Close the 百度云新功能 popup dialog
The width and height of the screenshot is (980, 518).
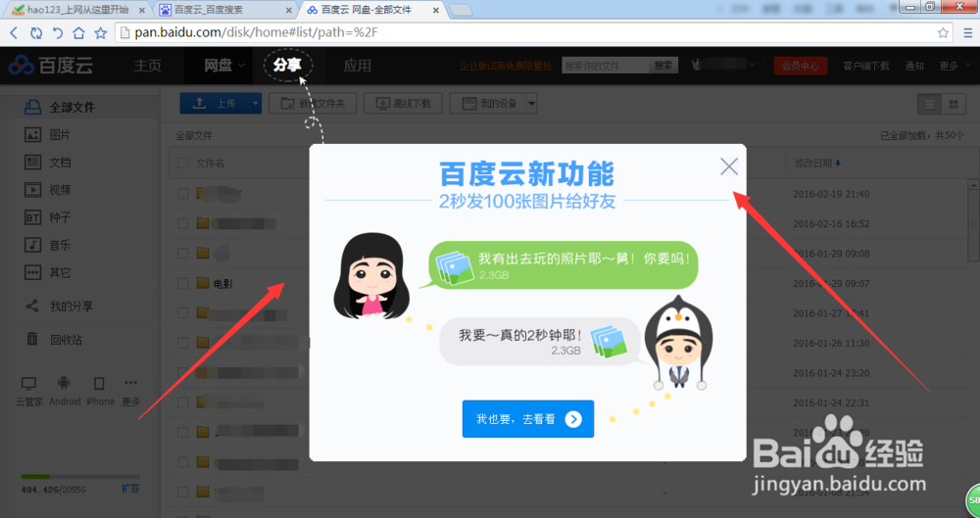(729, 166)
